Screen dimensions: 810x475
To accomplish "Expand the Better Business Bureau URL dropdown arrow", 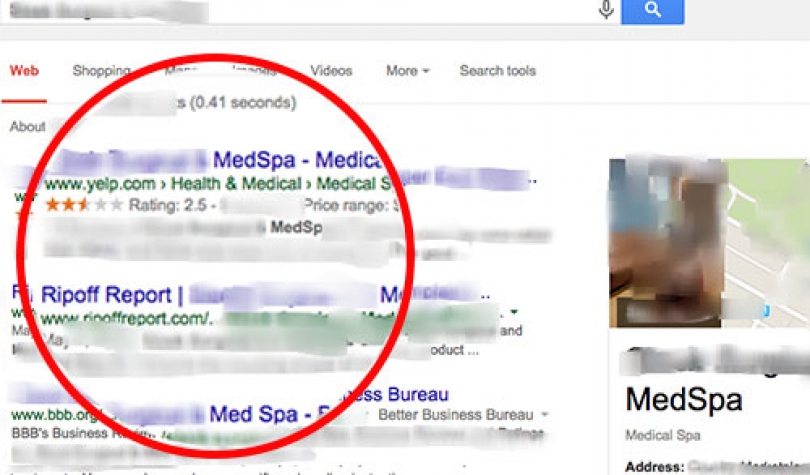I will [x=544, y=415].
